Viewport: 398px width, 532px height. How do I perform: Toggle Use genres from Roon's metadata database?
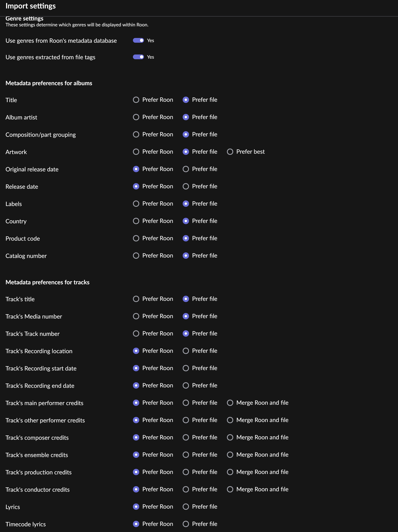pyautogui.click(x=138, y=40)
